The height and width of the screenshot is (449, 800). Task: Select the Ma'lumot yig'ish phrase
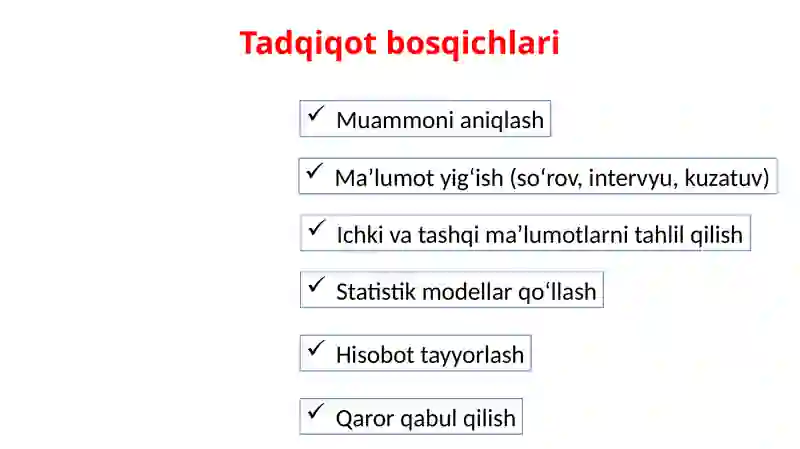(x=419, y=179)
